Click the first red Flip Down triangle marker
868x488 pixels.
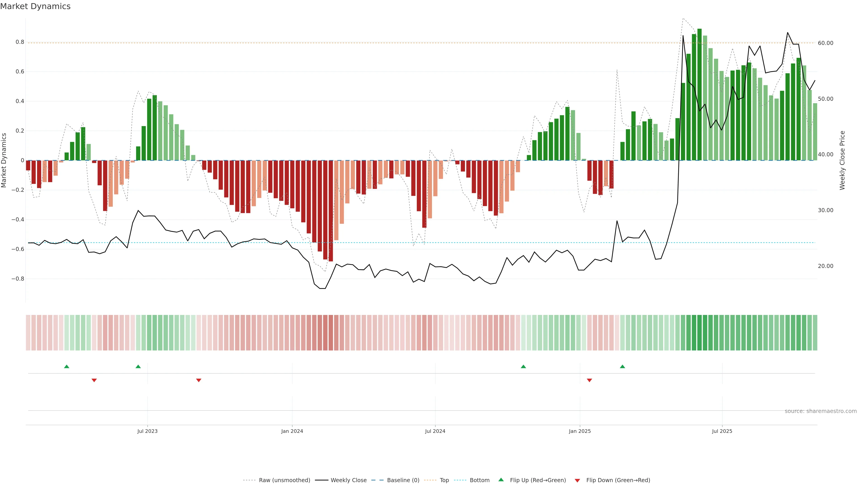click(94, 380)
